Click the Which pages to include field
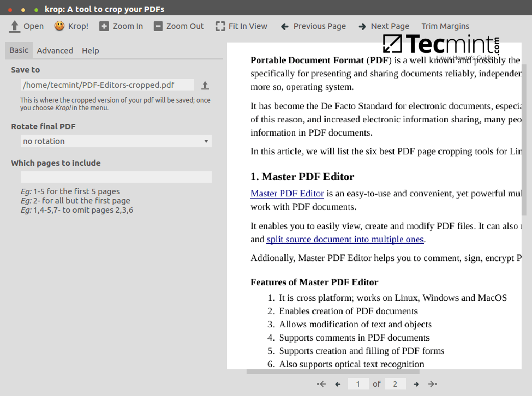This screenshot has width=532, height=396. (116, 177)
